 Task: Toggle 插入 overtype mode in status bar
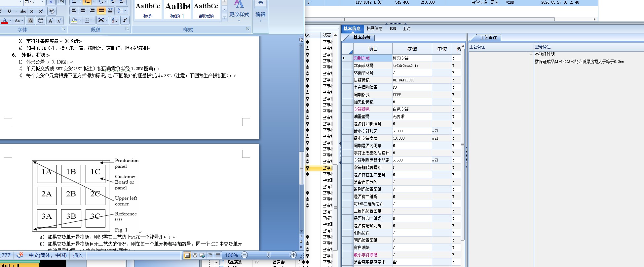[x=78, y=255]
